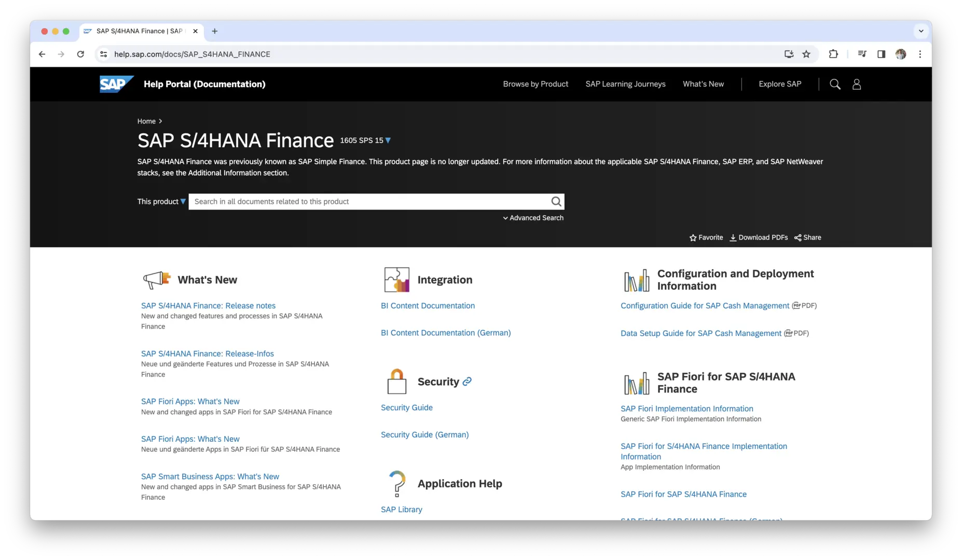The height and width of the screenshot is (560, 962).
Task: Click the Download PDFs button
Action: click(x=759, y=237)
